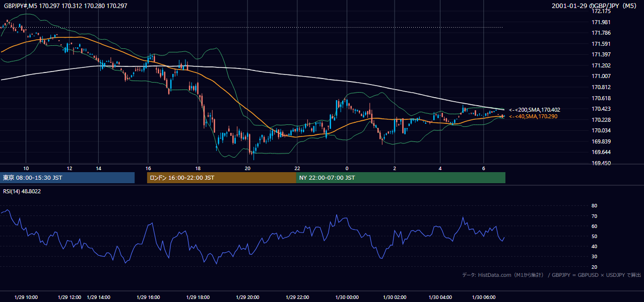Click bottom time label 1/29 22:00

(297, 297)
